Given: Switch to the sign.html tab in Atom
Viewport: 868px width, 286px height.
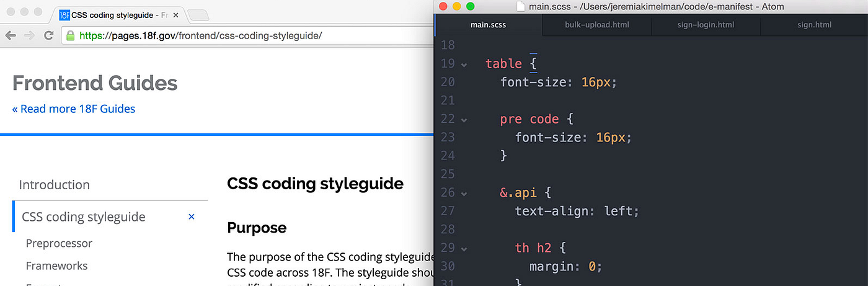Looking at the screenshot, I should click(814, 25).
